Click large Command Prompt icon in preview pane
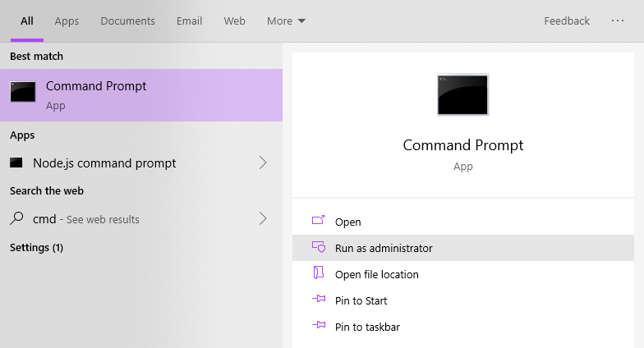This screenshot has height=348, width=644. pos(462,94)
